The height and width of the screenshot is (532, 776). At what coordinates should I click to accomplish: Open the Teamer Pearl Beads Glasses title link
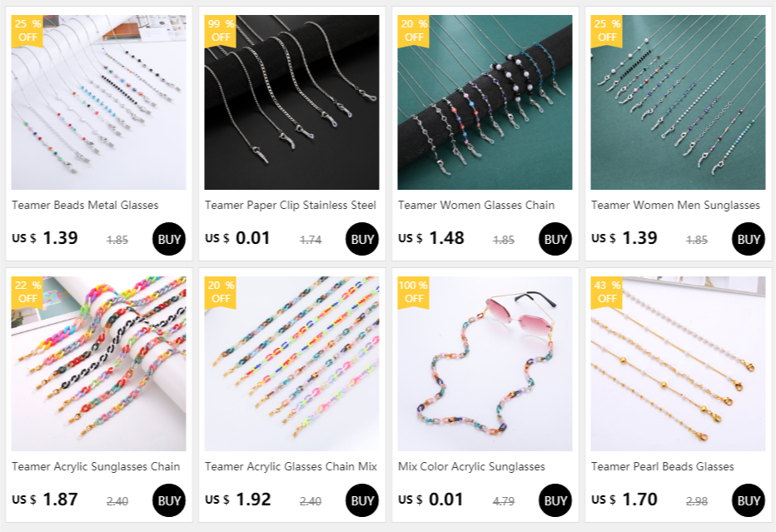[662, 466]
